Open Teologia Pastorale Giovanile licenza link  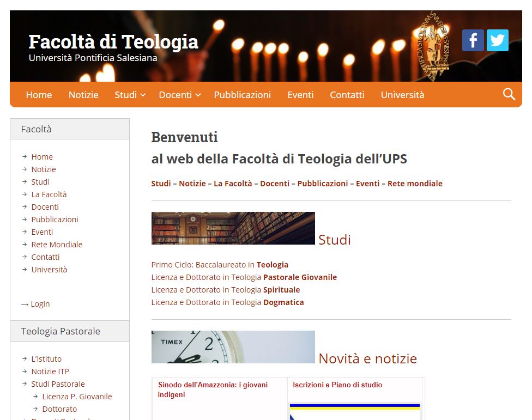(x=244, y=277)
